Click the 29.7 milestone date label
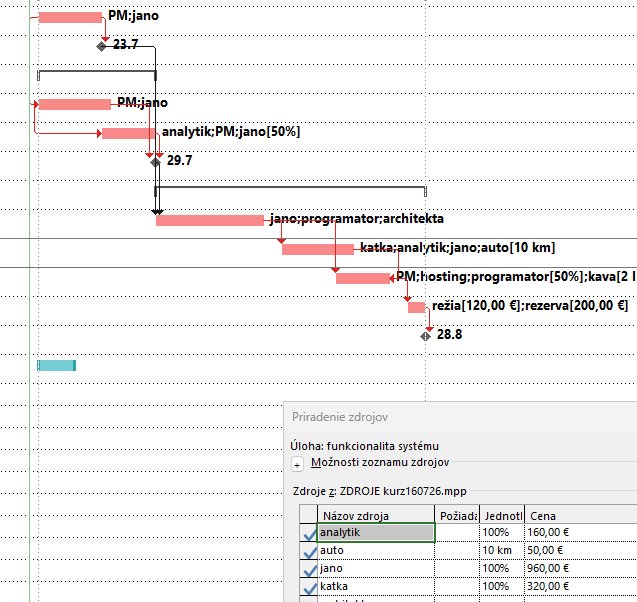 [x=180, y=160]
